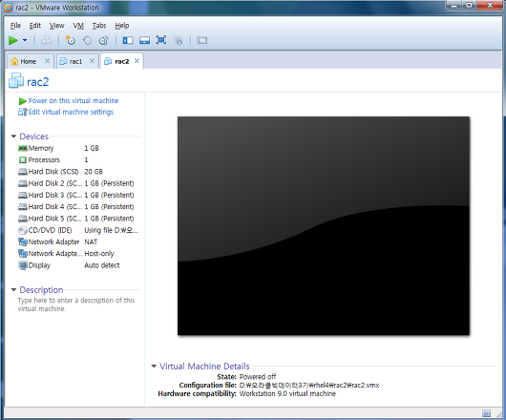Viewport: 506px width, 420px height.
Task: Toggle the library sidebar view icon
Action: (128, 40)
